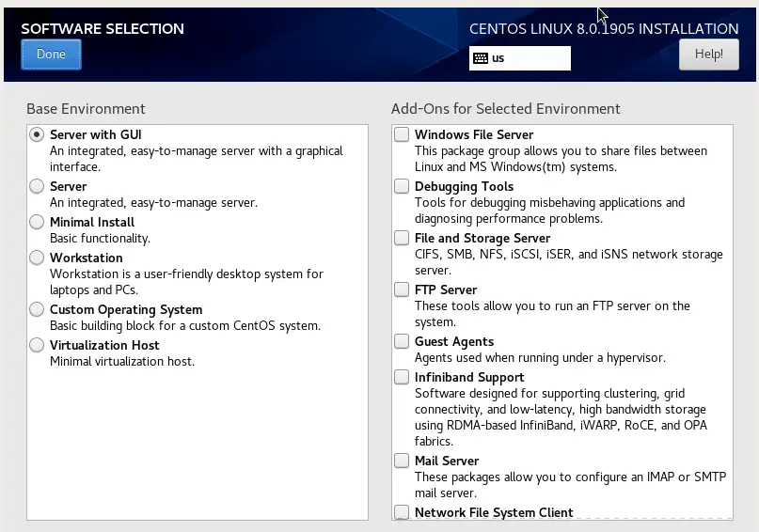
Task: Enable the Windows File Server checkbox
Action: click(x=402, y=134)
